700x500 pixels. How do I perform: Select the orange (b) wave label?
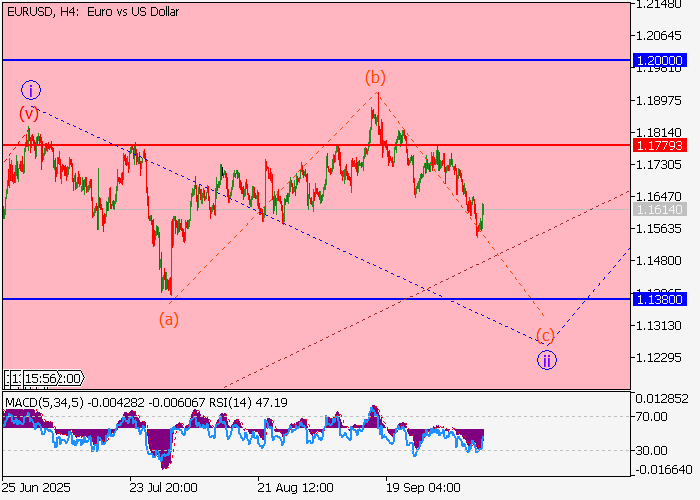(375, 77)
